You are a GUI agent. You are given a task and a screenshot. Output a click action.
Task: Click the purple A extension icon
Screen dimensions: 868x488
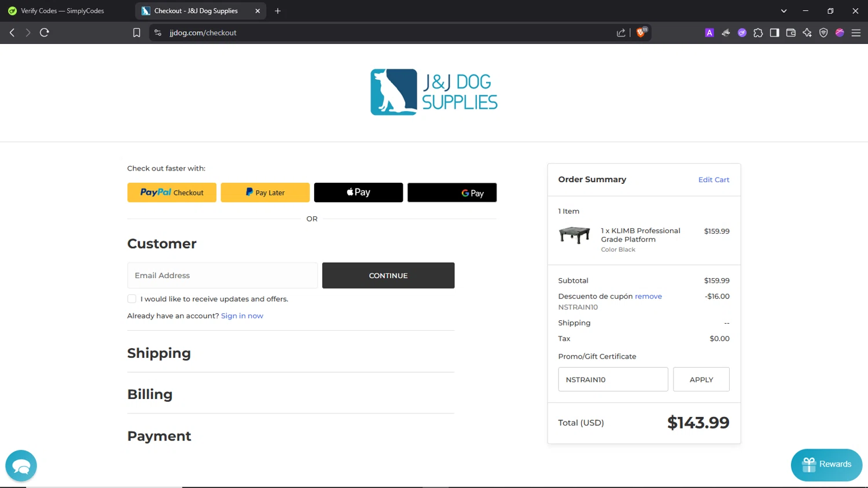point(709,33)
